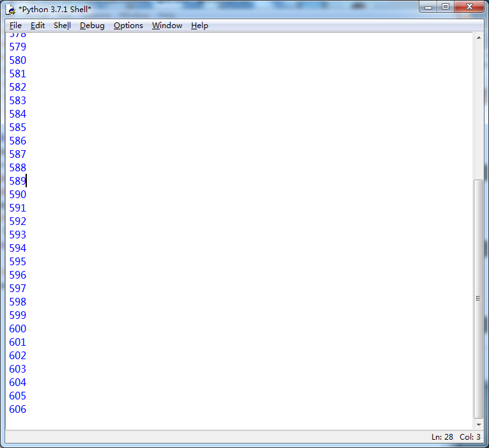489x448 pixels.
Task: Open the Shell menu
Action: click(62, 26)
